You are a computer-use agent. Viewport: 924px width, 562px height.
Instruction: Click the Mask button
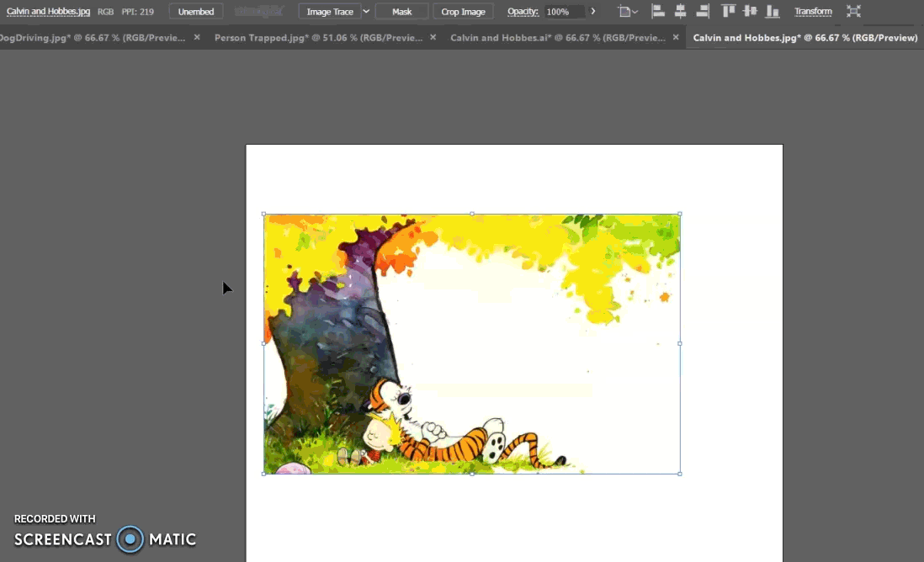point(402,11)
